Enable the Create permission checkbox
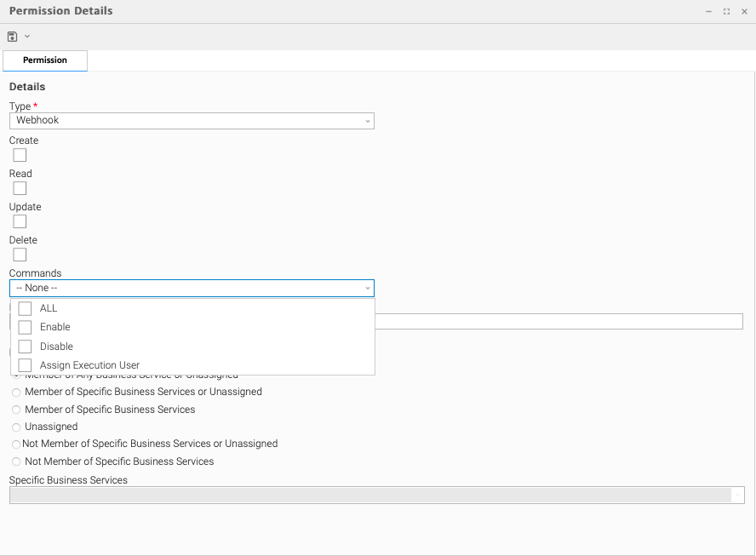The height and width of the screenshot is (556, 756). (x=20, y=155)
